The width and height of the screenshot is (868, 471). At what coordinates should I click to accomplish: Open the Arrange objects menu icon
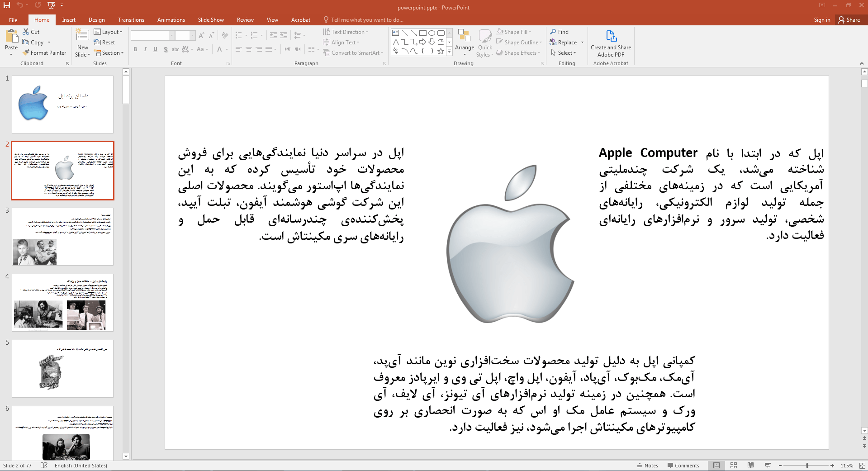tap(464, 36)
